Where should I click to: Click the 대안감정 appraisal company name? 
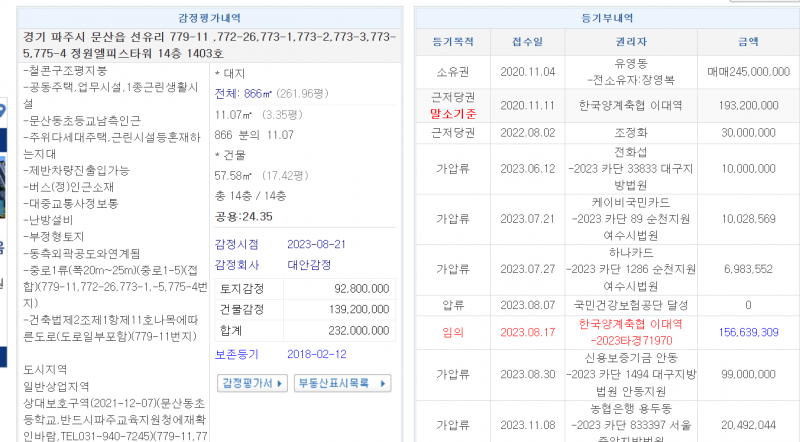[308, 267]
